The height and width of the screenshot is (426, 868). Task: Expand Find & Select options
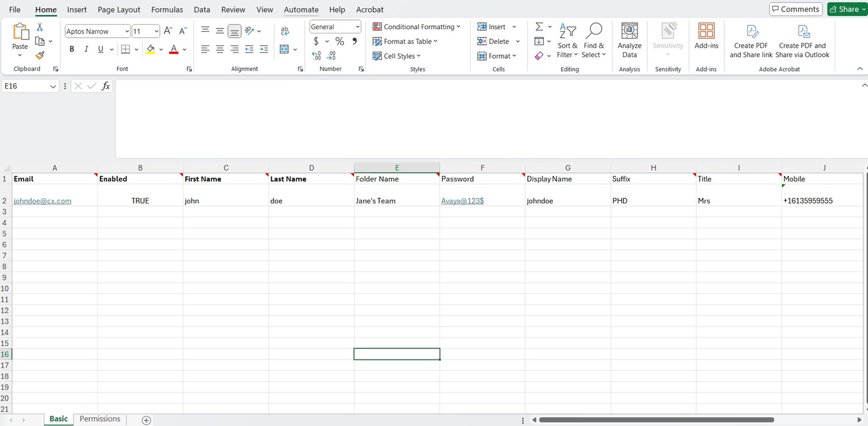[x=593, y=41]
